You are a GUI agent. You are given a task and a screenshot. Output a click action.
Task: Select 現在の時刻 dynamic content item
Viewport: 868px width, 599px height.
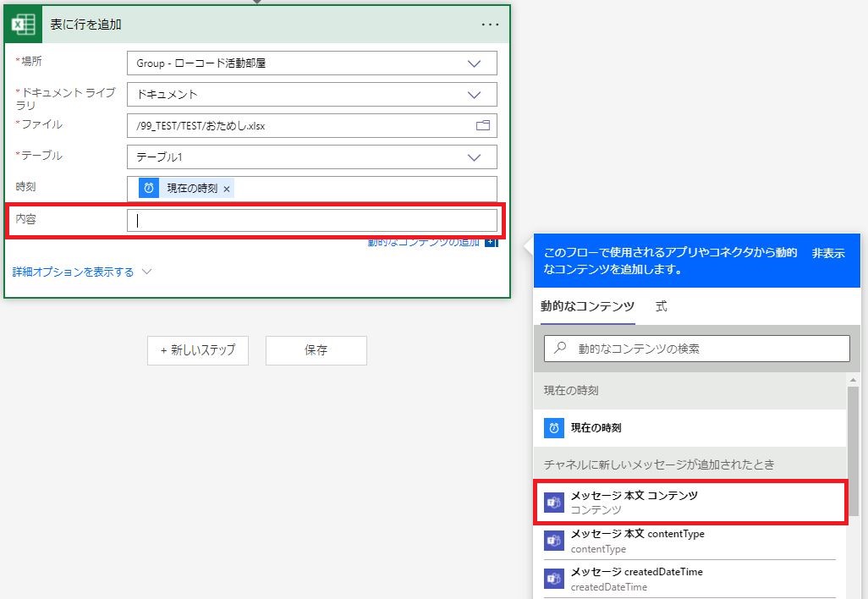(x=690, y=427)
